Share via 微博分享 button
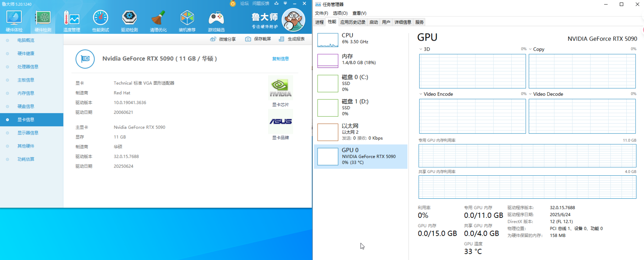Image resolution: width=644 pixels, height=260 pixels. 223,39
